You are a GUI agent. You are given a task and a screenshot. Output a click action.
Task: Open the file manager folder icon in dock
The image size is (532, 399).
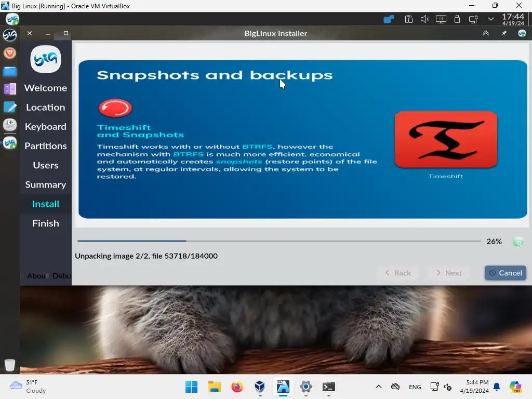pos(10,71)
